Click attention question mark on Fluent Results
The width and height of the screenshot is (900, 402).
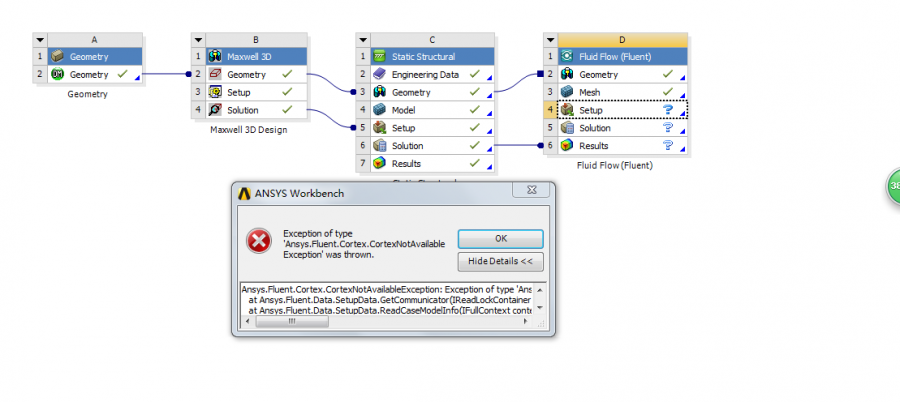click(668, 145)
